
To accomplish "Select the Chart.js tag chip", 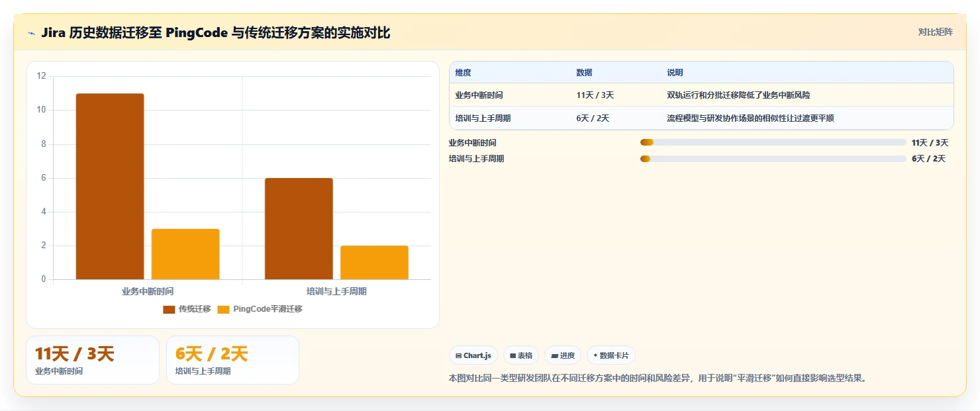I will 473,355.
